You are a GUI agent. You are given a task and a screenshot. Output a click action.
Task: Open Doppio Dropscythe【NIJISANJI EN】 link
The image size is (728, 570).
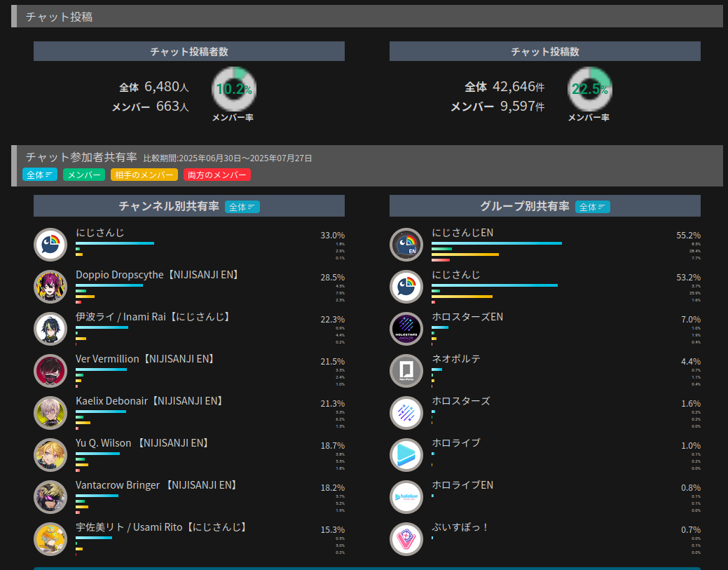coord(158,275)
